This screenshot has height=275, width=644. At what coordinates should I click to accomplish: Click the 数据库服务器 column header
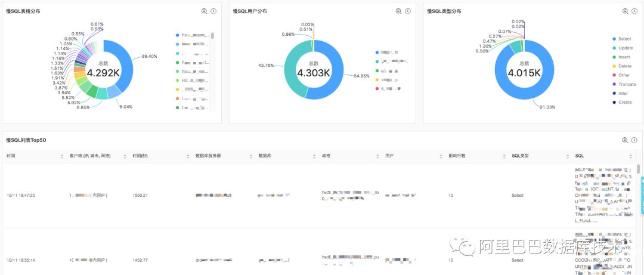209,156
